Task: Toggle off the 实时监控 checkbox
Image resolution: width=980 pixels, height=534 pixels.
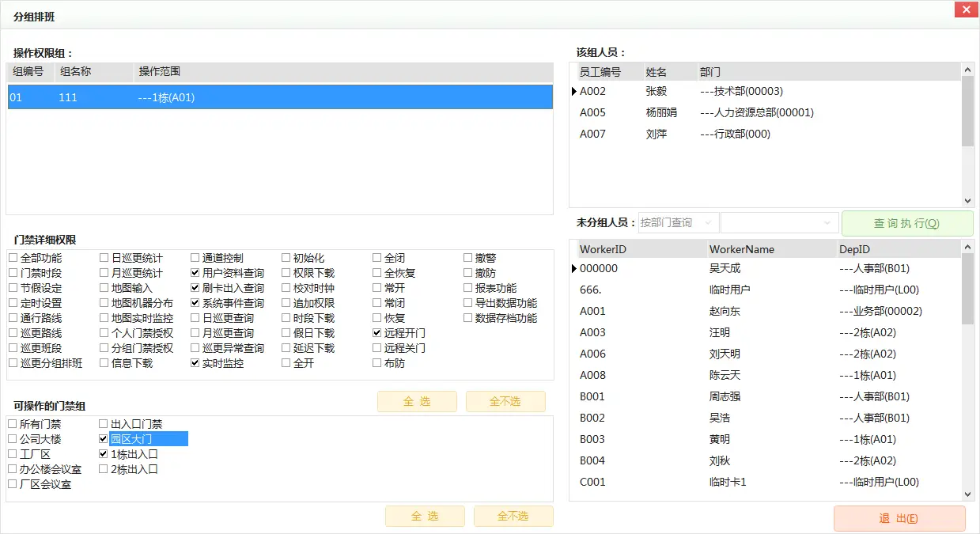Action: (x=194, y=362)
